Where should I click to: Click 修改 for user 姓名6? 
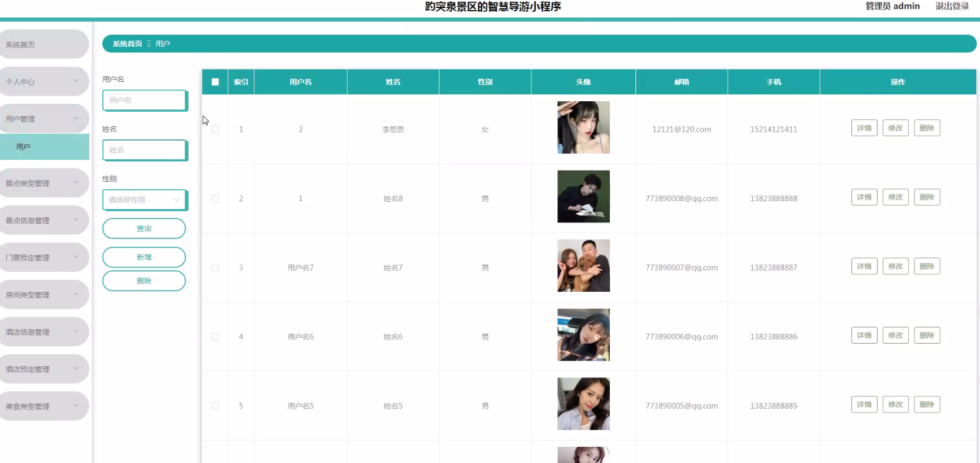(896, 336)
